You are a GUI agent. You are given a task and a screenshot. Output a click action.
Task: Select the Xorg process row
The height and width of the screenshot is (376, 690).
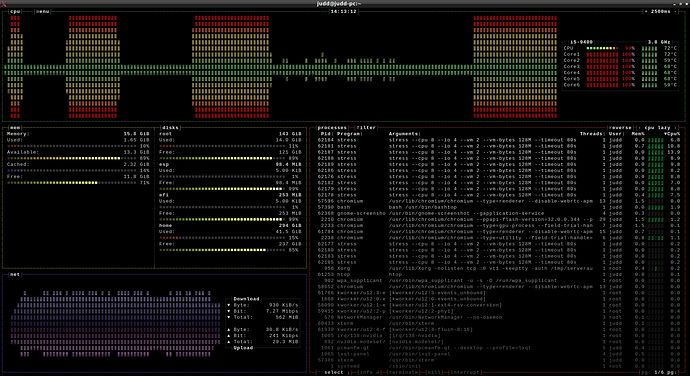499,268
